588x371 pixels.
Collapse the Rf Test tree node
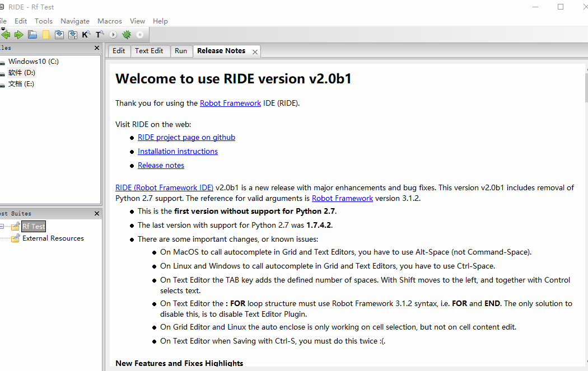[2, 226]
